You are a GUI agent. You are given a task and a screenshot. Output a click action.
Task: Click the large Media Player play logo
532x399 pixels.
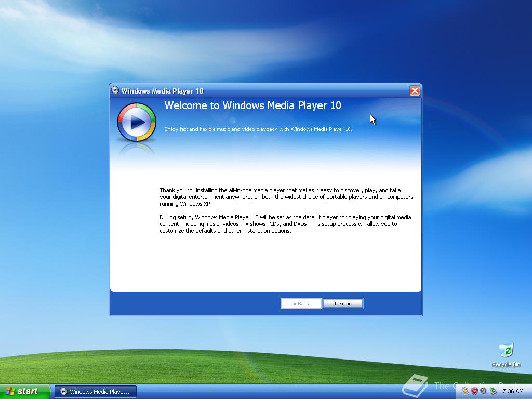[x=137, y=122]
